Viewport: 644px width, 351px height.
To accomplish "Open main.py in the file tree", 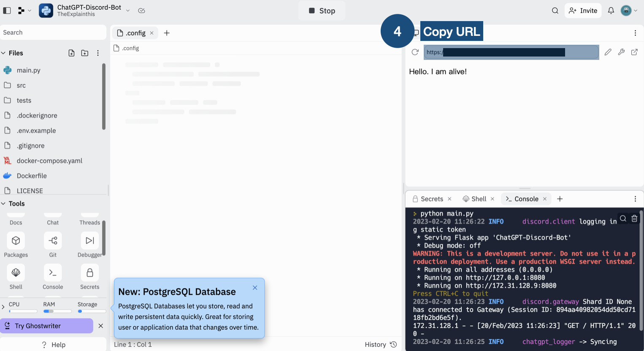I will click(x=28, y=70).
